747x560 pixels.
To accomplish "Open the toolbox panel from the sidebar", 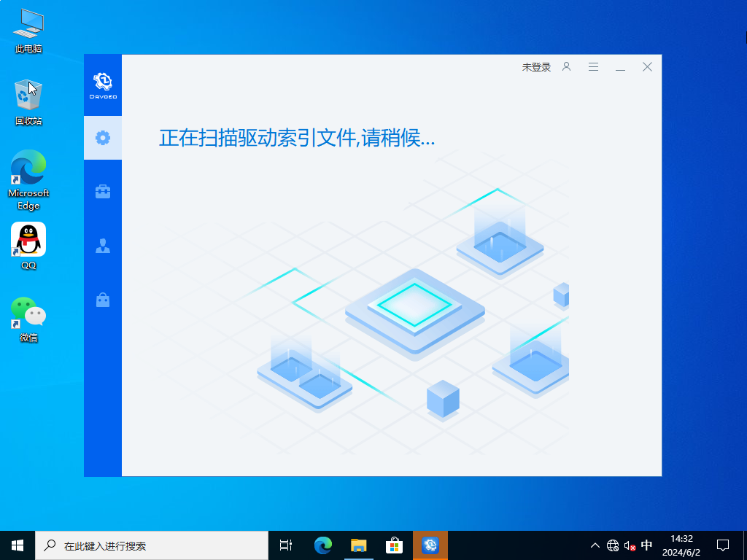I will [102, 191].
